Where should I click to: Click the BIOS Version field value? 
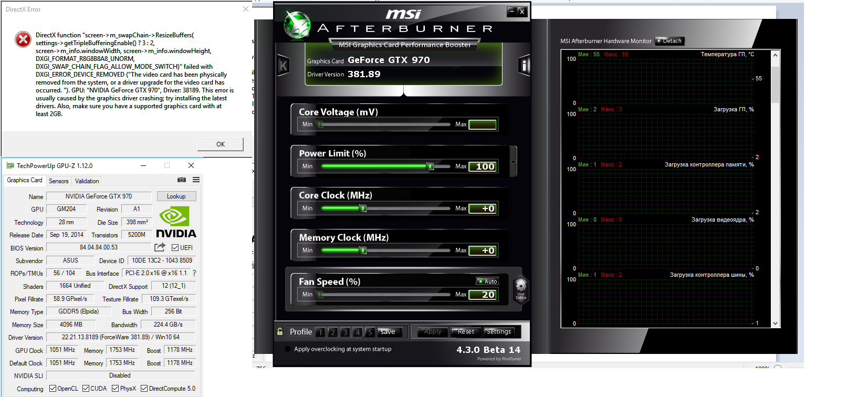click(99, 247)
